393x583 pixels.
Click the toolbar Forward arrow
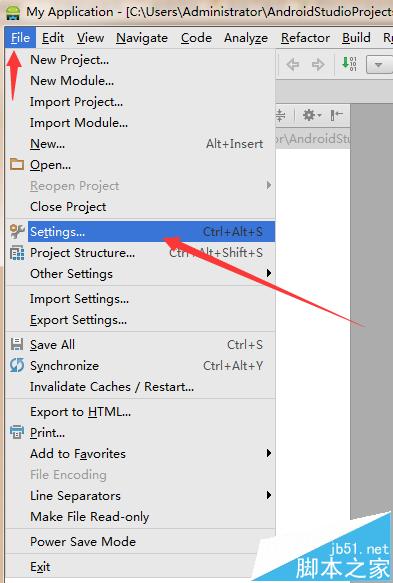pyautogui.click(x=318, y=65)
